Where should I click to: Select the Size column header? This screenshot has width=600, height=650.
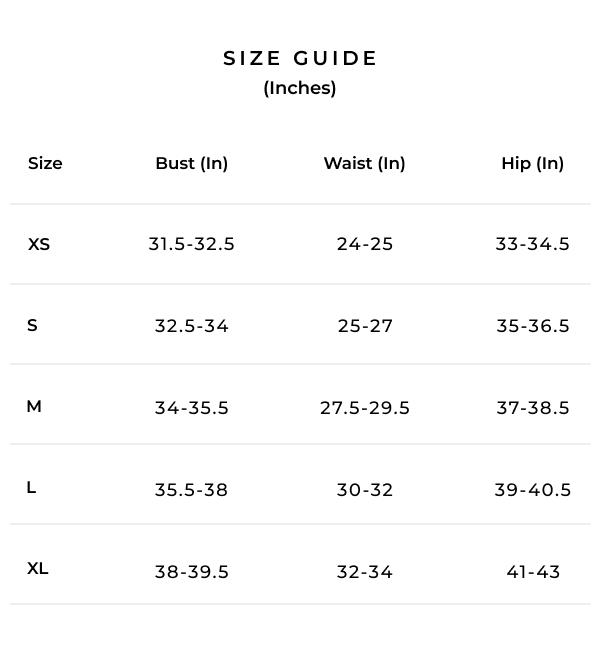tap(45, 163)
